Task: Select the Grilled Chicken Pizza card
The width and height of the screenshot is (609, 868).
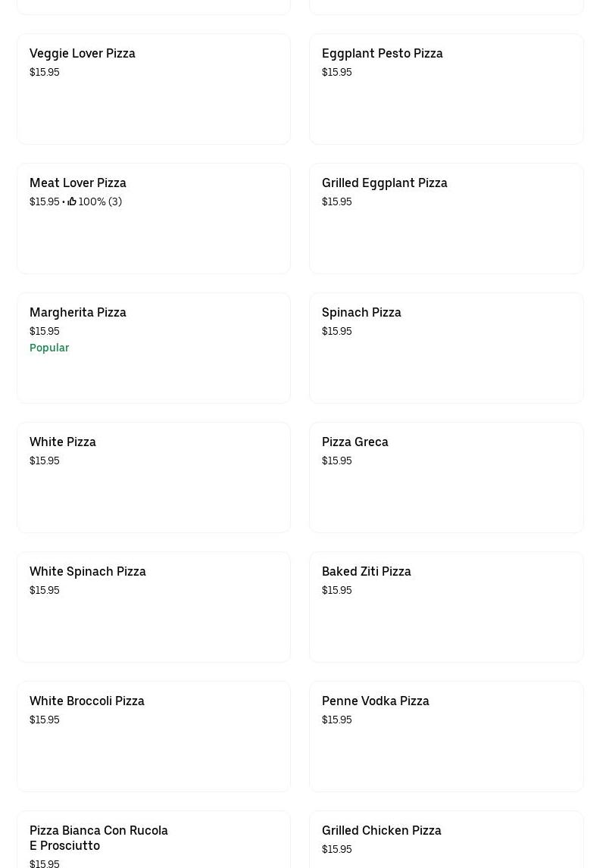Action: tap(446, 839)
